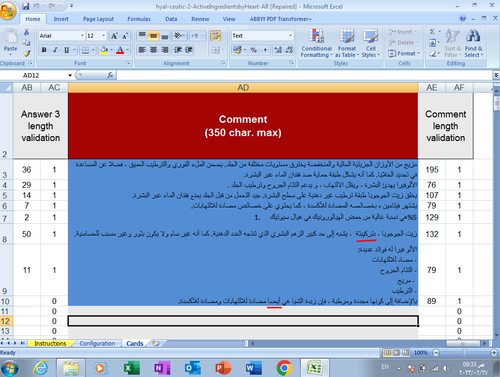Open Font dialog launcher in Font group
The image size is (500, 377).
pos(128,63)
